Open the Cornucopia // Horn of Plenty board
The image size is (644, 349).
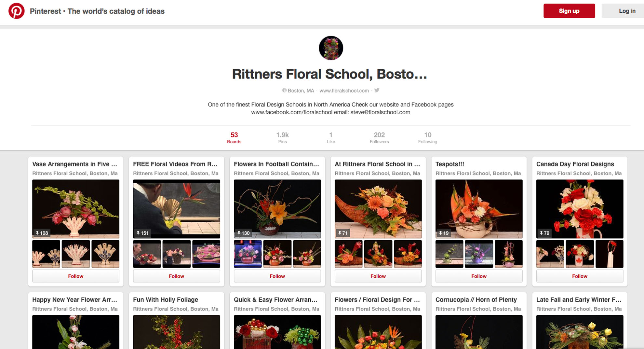tap(476, 300)
